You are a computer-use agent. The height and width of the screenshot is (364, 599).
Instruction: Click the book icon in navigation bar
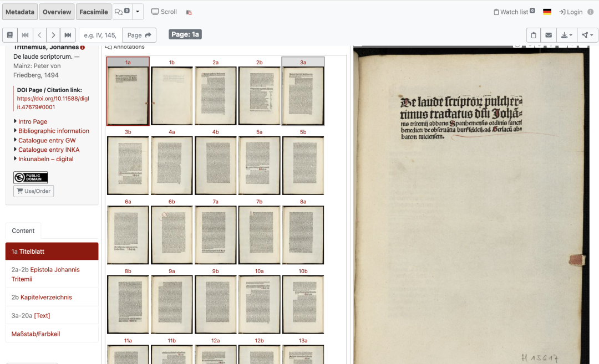click(x=10, y=35)
